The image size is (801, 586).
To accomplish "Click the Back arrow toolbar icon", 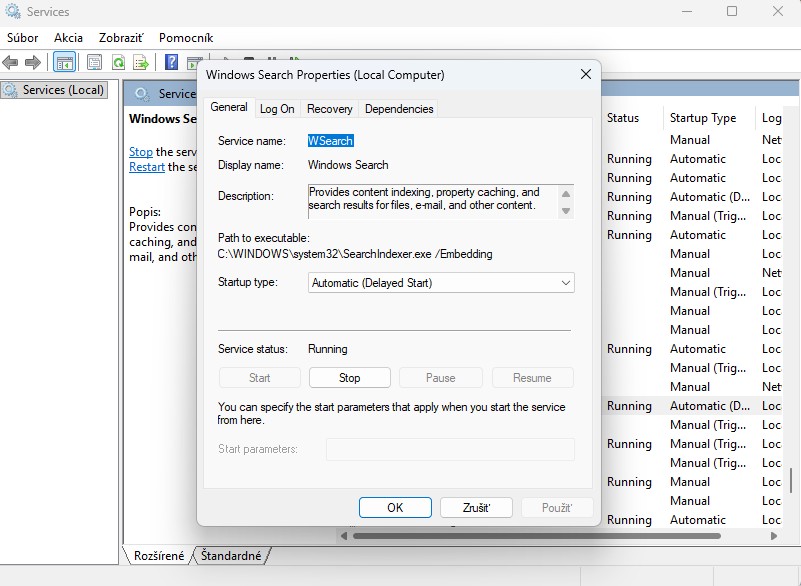I will click(x=11, y=63).
